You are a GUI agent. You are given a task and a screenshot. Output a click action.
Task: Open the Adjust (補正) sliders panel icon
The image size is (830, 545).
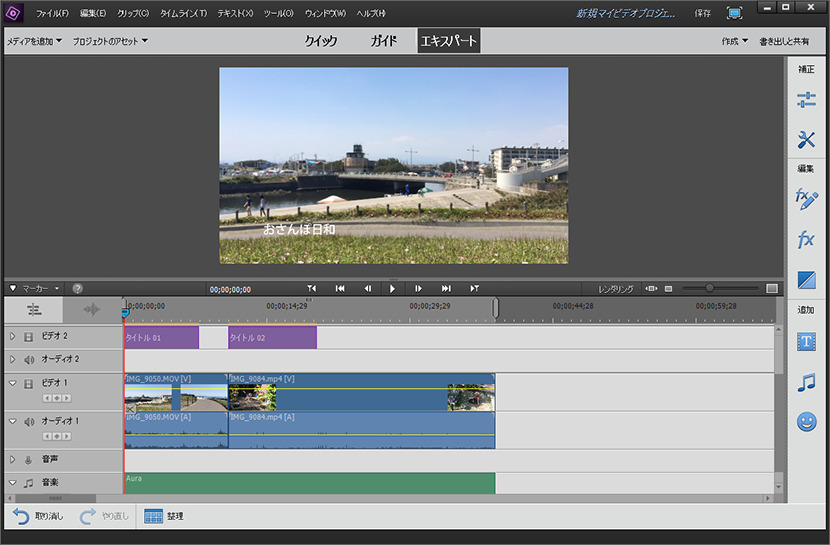[806, 100]
